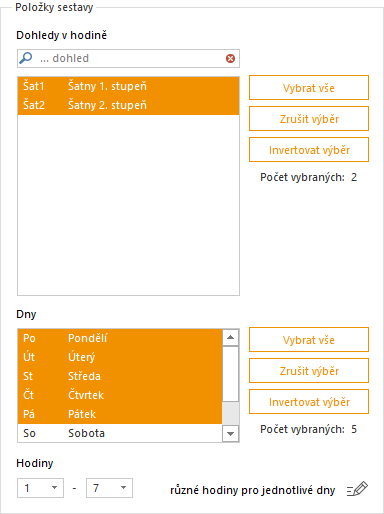
Task: Click Invertovat výběr for Dny
Action: (x=309, y=402)
